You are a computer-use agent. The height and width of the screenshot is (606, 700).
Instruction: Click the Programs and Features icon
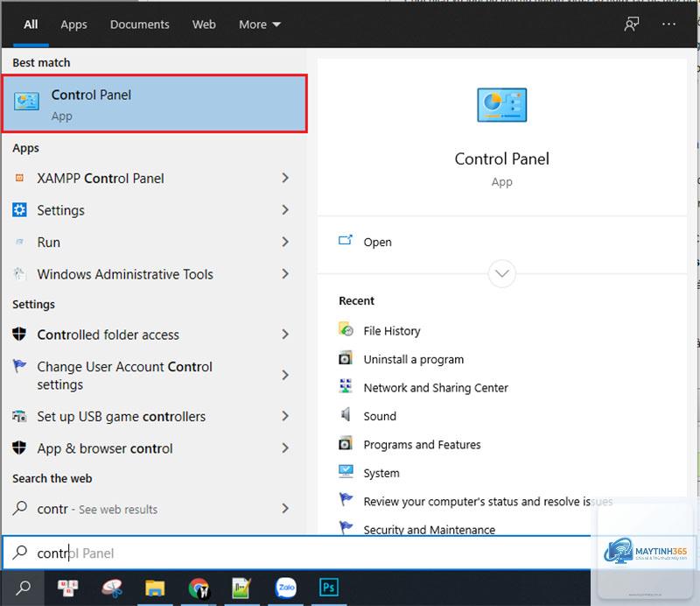[346, 443]
